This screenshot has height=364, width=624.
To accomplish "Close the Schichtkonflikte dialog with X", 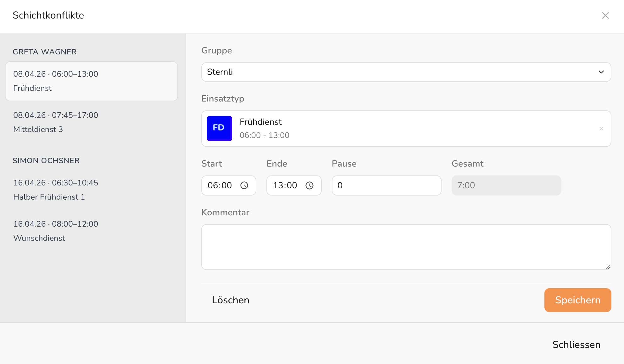I will point(605,15).
